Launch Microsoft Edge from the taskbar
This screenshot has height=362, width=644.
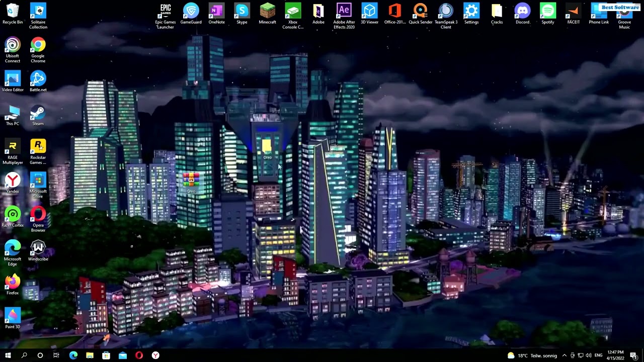tap(73, 355)
